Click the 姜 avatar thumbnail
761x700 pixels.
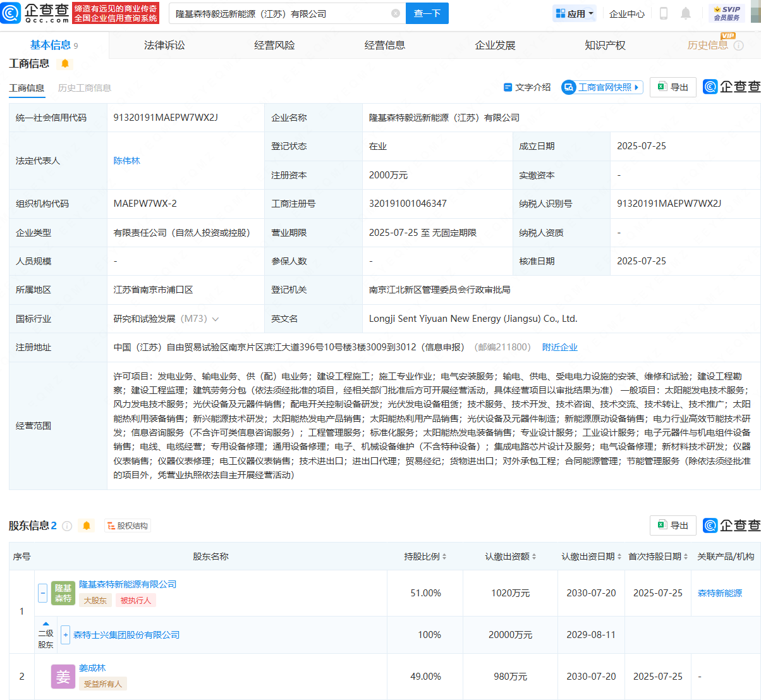(63, 677)
